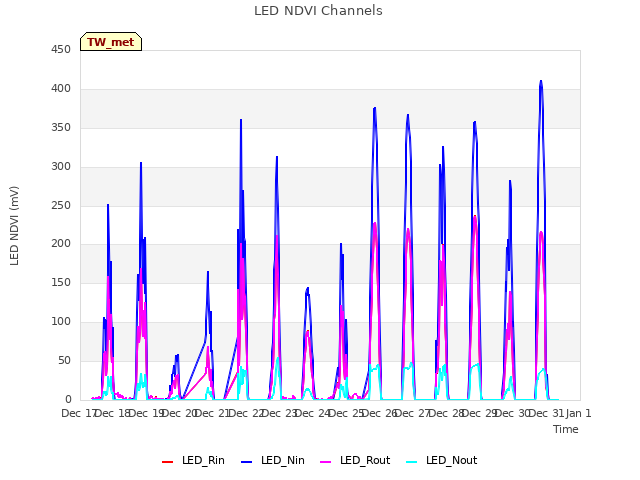Click the chart title LED NDVI Channels
The width and height of the screenshot is (640, 480).
coord(318,11)
